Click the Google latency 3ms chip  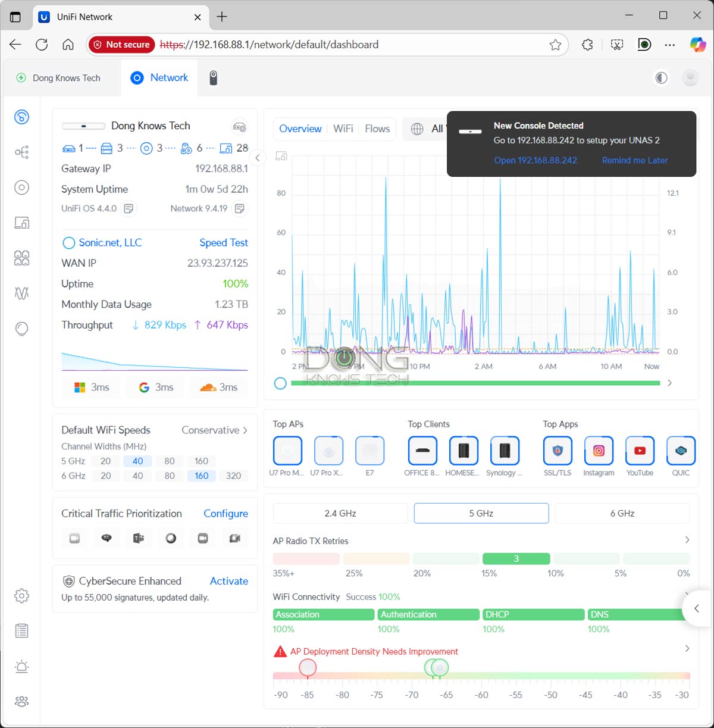pyautogui.click(x=156, y=387)
